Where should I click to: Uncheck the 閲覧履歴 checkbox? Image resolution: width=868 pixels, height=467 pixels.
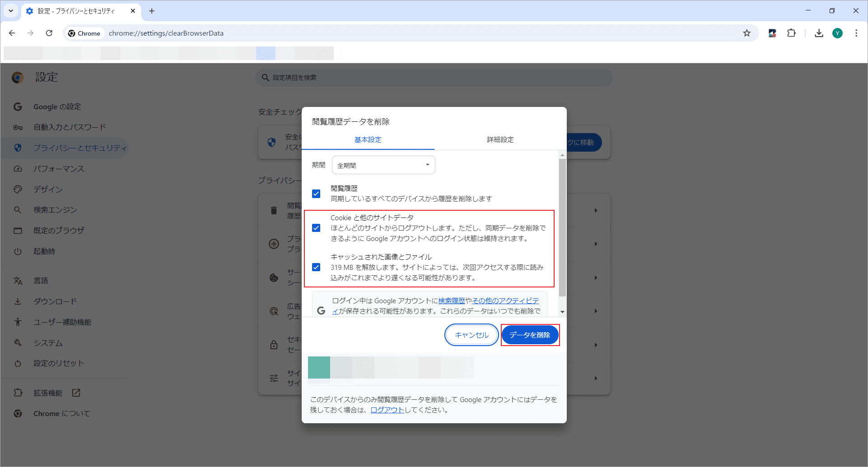(316, 194)
